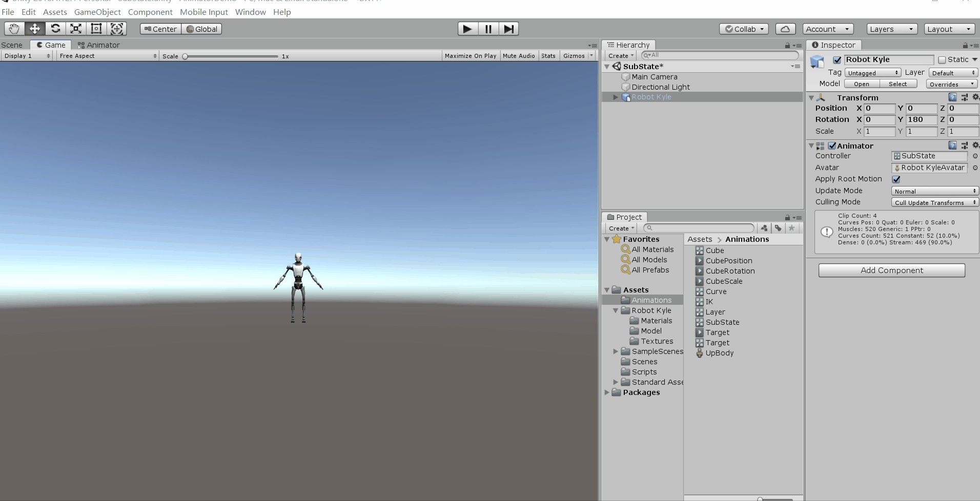Screen dimensions: 980x501
Task: Open the Account dropdown
Action: tap(828, 29)
